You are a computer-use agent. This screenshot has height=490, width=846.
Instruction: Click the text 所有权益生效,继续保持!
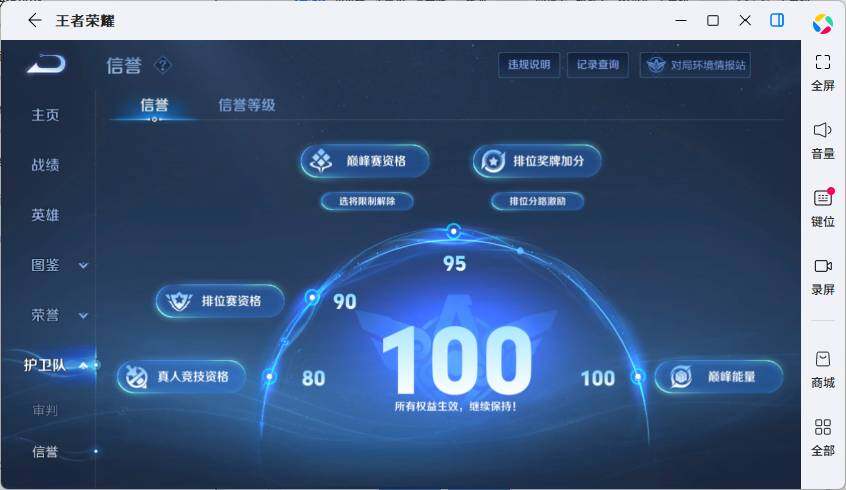click(x=455, y=406)
